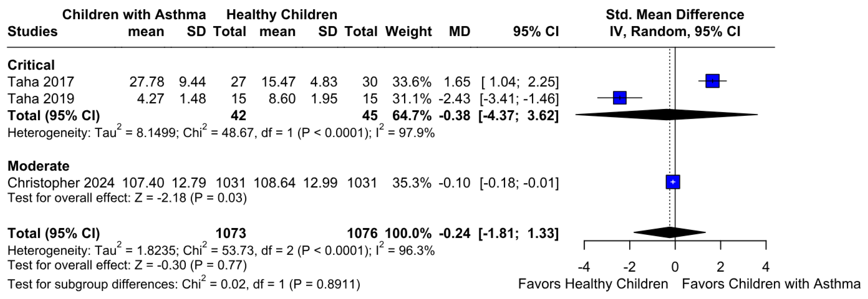Image resolution: width=868 pixels, height=299 pixels.
Task: Select the Studies column header
Action: [32, 32]
